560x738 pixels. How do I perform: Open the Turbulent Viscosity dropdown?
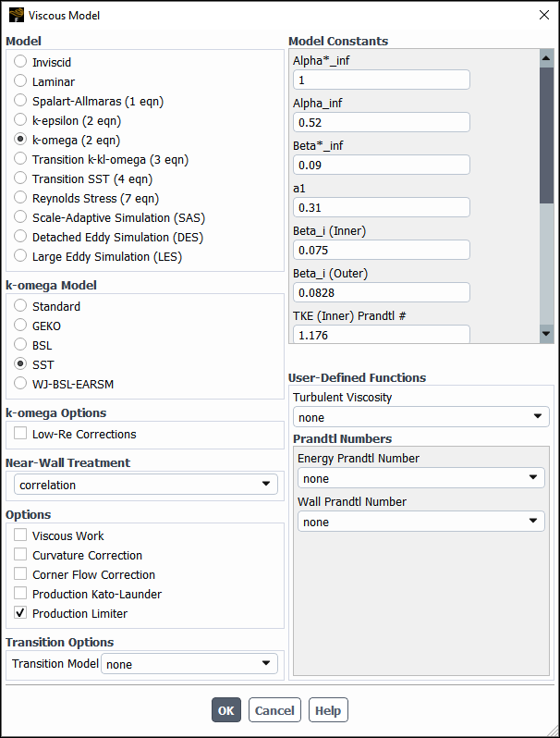[x=420, y=417]
